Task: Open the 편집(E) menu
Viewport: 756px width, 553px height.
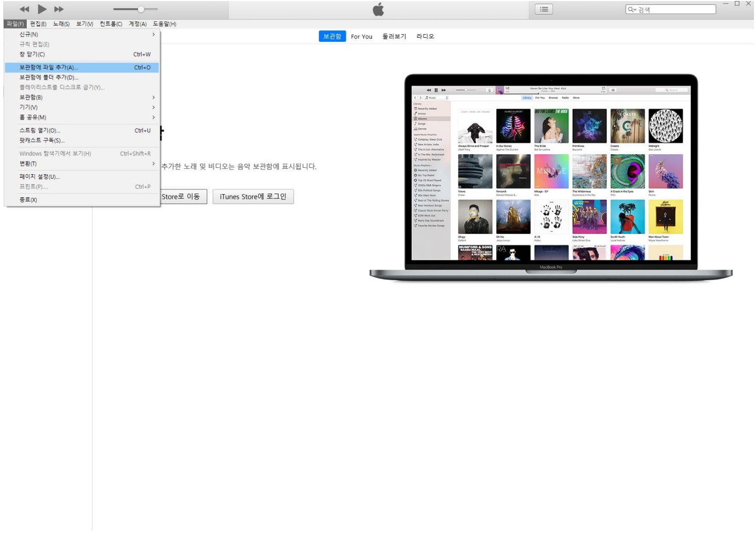Action: [38, 24]
